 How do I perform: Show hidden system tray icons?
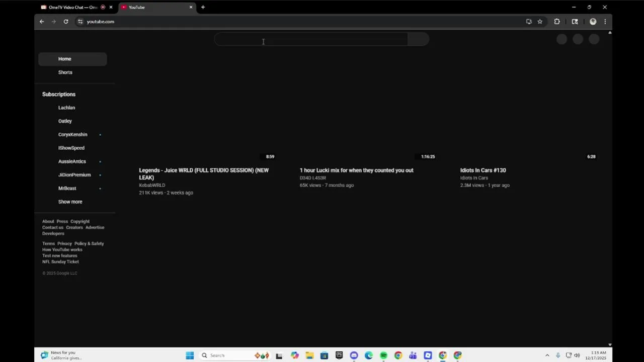pyautogui.click(x=547, y=355)
